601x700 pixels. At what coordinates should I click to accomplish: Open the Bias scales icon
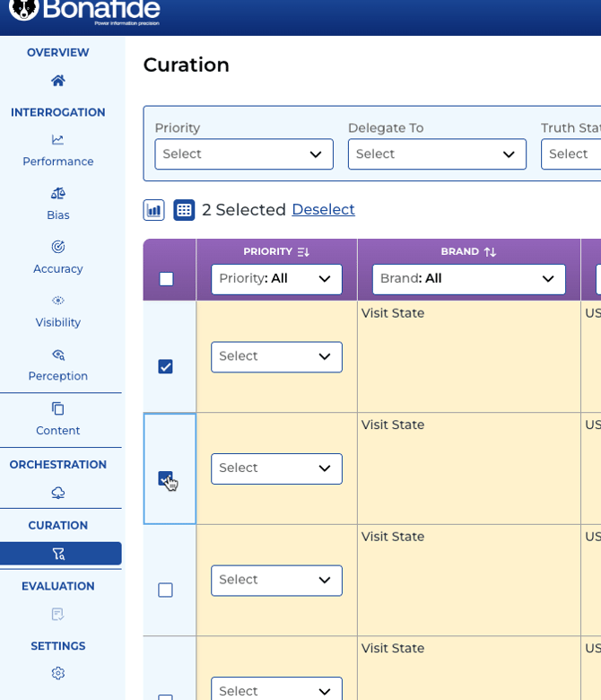tap(58, 193)
